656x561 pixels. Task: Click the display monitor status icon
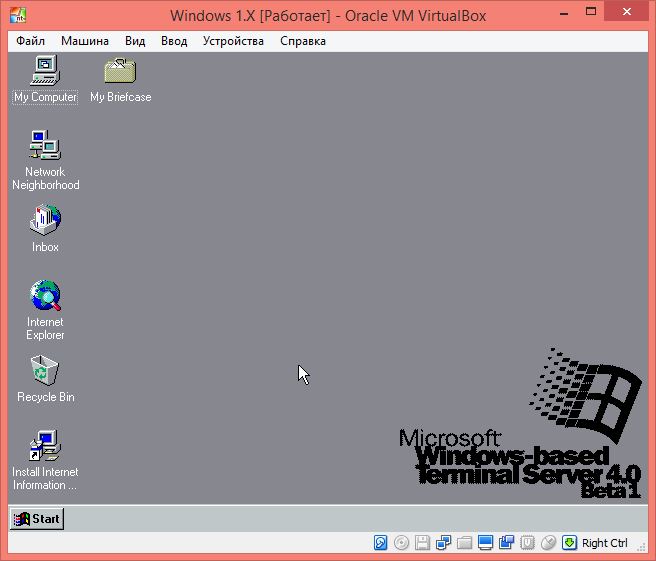point(485,543)
